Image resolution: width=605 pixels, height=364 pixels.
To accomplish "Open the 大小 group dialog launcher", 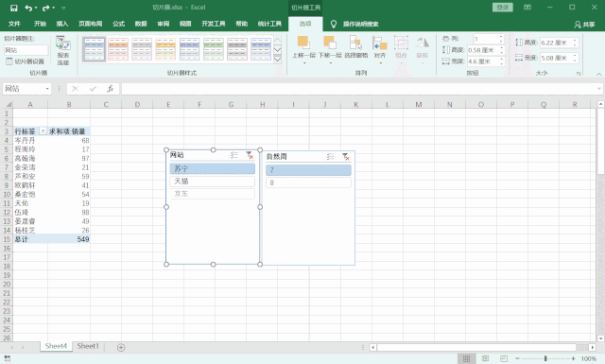I will [x=579, y=73].
